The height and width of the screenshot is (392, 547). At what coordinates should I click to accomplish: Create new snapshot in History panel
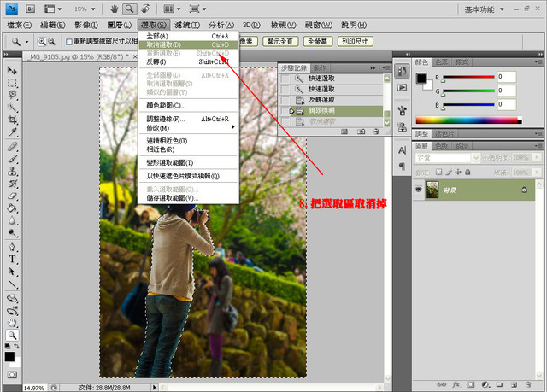click(x=361, y=132)
